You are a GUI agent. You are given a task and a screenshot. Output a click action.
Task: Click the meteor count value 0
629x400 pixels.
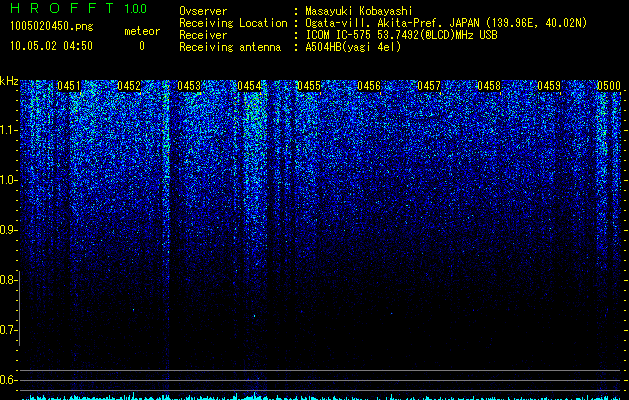click(142, 46)
